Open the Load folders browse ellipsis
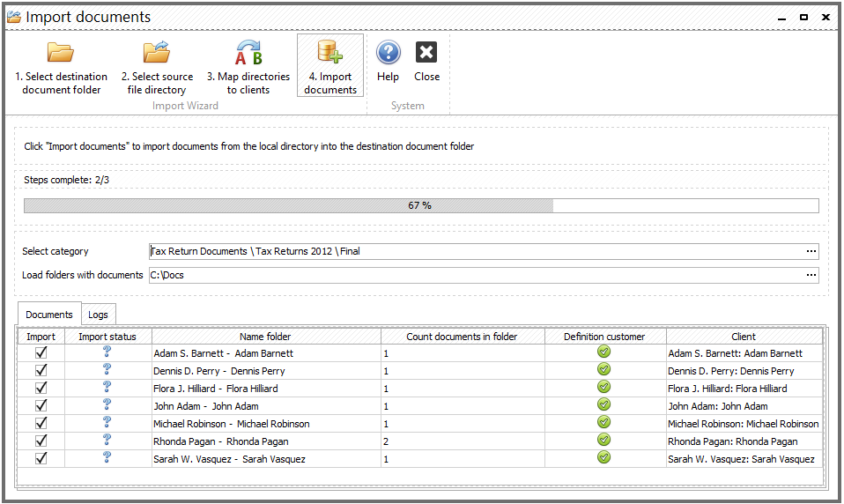 [811, 275]
